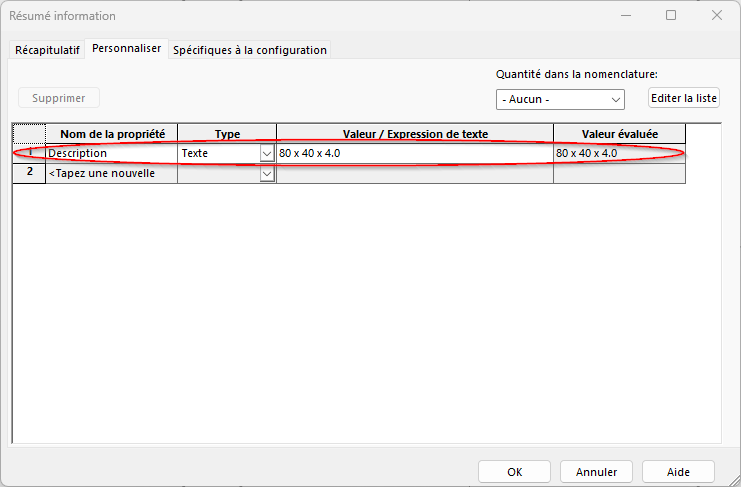Image resolution: width=741 pixels, height=487 pixels.
Task: Click the empty value expression cell in row 2
Action: [414, 174]
